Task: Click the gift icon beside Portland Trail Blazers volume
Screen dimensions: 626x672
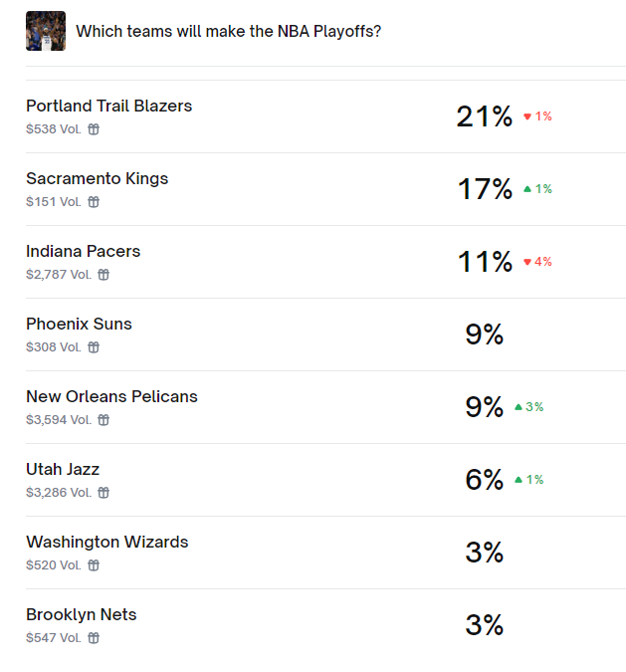Action: tap(94, 129)
